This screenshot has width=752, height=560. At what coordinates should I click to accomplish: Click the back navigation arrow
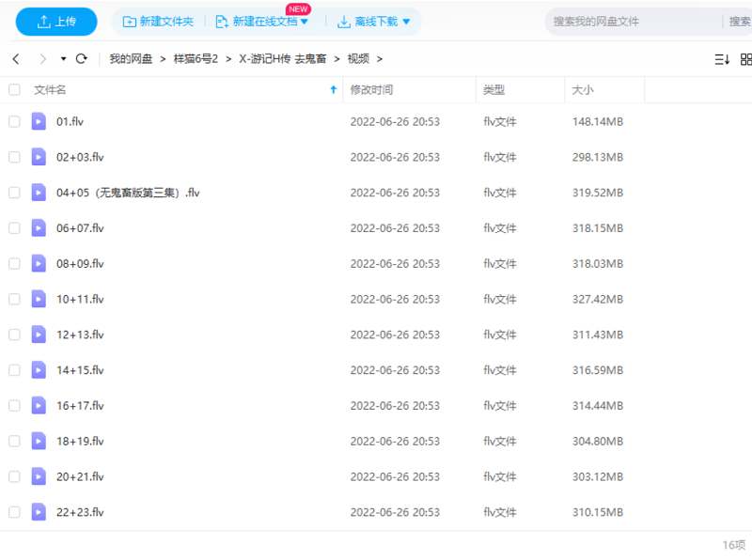16,59
